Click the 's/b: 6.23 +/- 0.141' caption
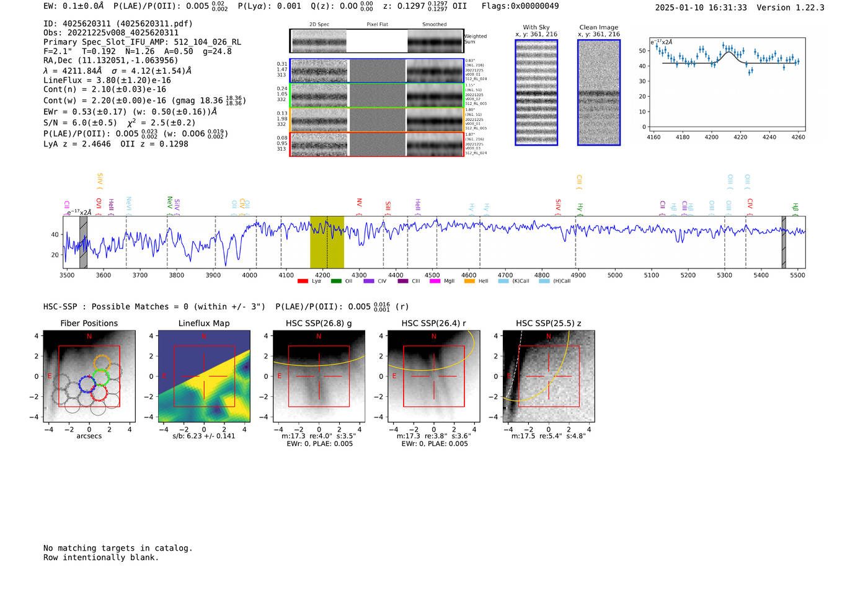868x591 pixels. 204,436
